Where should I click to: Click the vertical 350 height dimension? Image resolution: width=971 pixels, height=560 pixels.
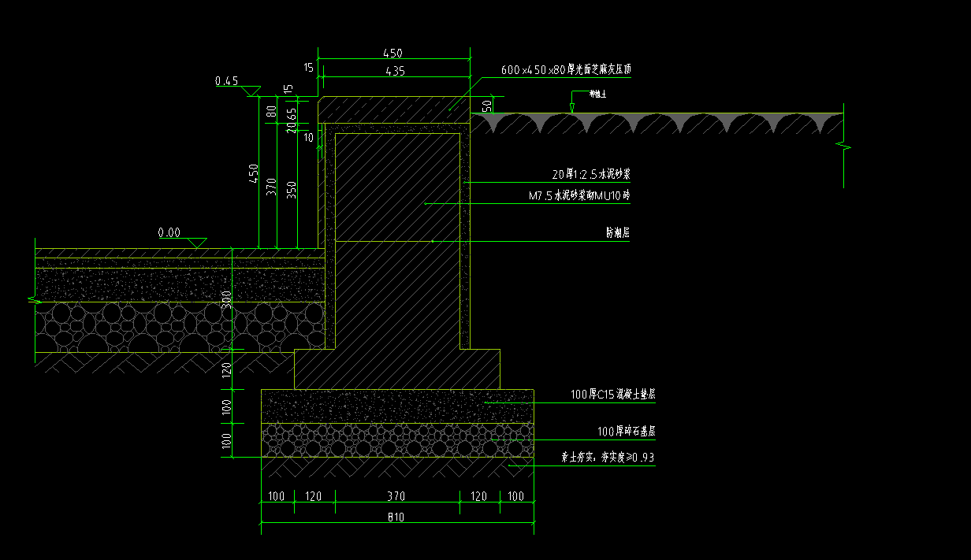[291, 191]
